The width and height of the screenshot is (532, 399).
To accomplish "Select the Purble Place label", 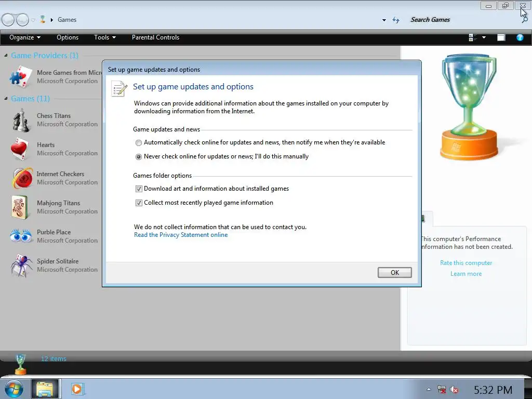I will point(54,232).
